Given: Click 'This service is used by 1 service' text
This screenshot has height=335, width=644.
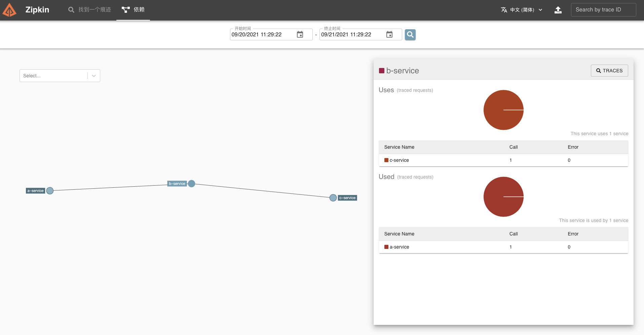Looking at the screenshot, I should tap(594, 220).
